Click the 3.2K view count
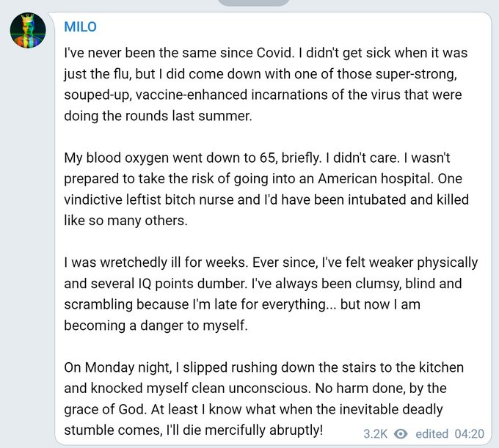499x448 pixels. click(x=376, y=433)
